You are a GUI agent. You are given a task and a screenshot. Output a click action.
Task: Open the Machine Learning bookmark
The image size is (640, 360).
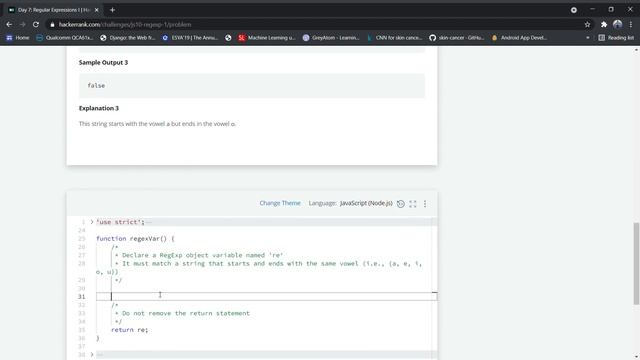pyautogui.click(x=267, y=38)
